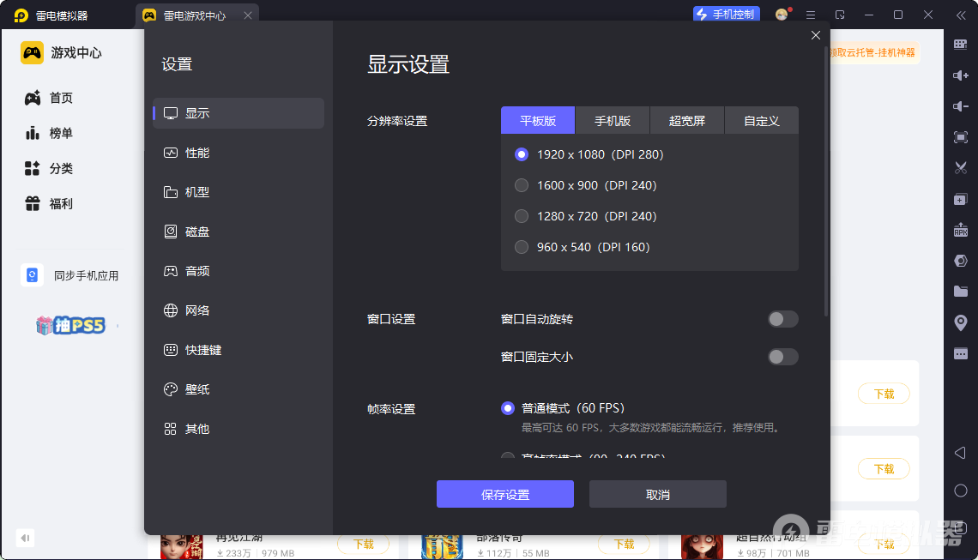
Task: Increase emulator volume with volume-up icon
Action: pos(961,75)
